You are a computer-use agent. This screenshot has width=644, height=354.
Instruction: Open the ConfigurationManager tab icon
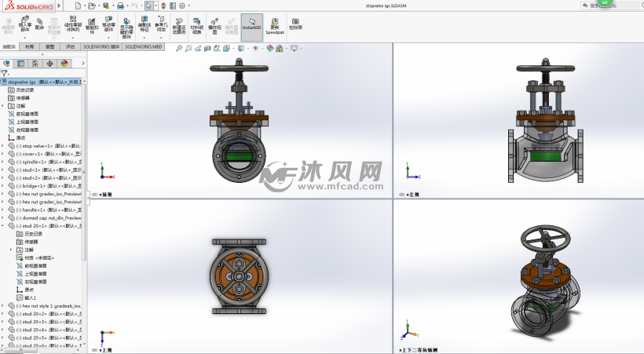(x=35, y=64)
